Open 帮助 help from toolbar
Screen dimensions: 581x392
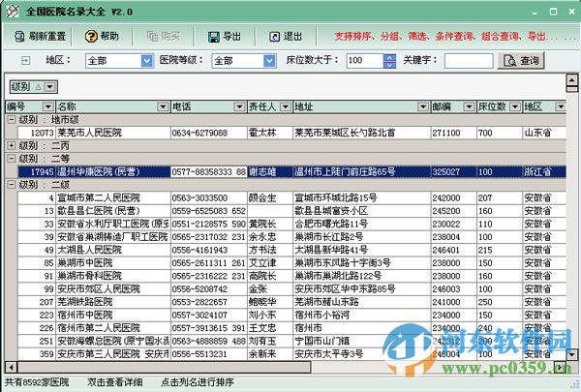(x=102, y=37)
